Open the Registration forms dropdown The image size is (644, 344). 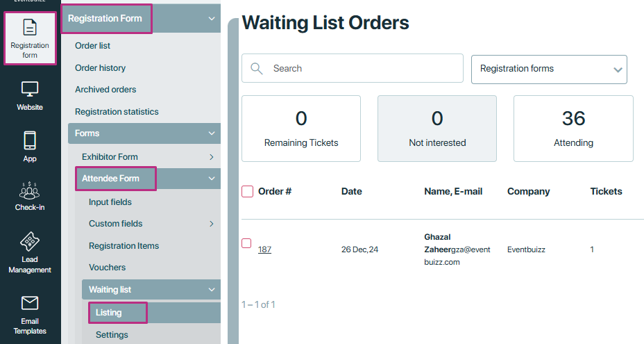coord(549,69)
